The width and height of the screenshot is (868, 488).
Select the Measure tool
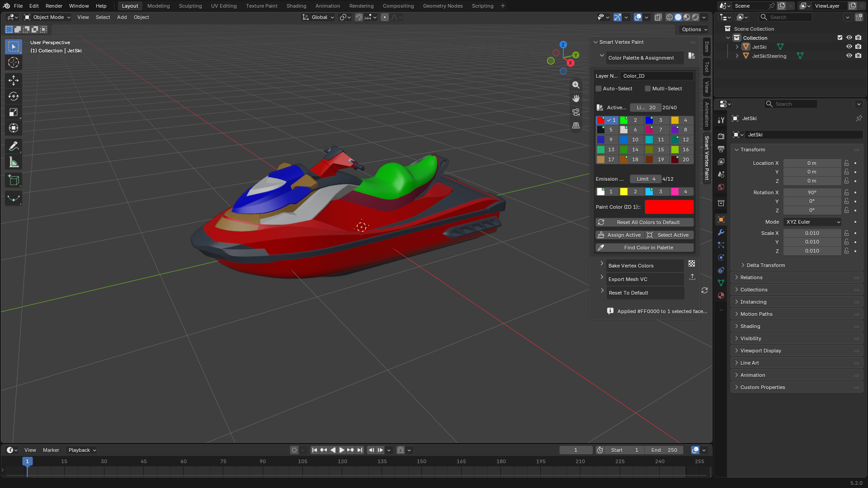[14, 162]
